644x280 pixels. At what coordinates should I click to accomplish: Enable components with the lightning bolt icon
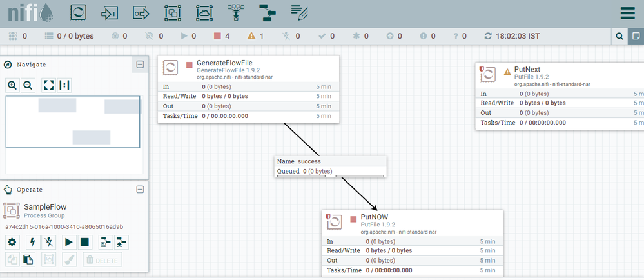pos(32,243)
